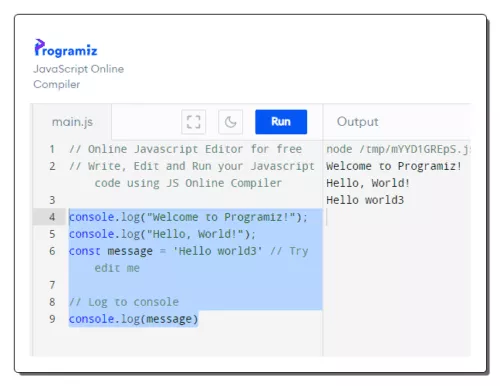
Task: Toggle fullscreen editor mode
Action: click(x=193, y=122)
